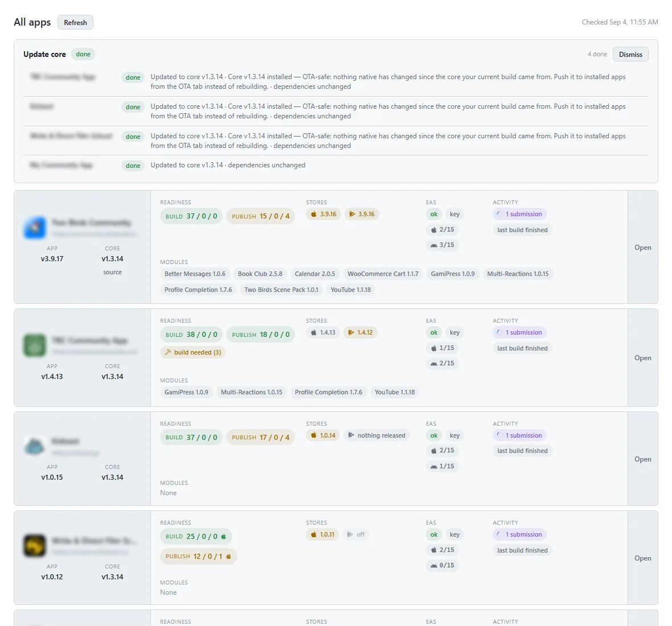Click the iOS 2/15 count on v3.9.17 card
Viewport: 672px width, 626px height.
coord(442,229)
